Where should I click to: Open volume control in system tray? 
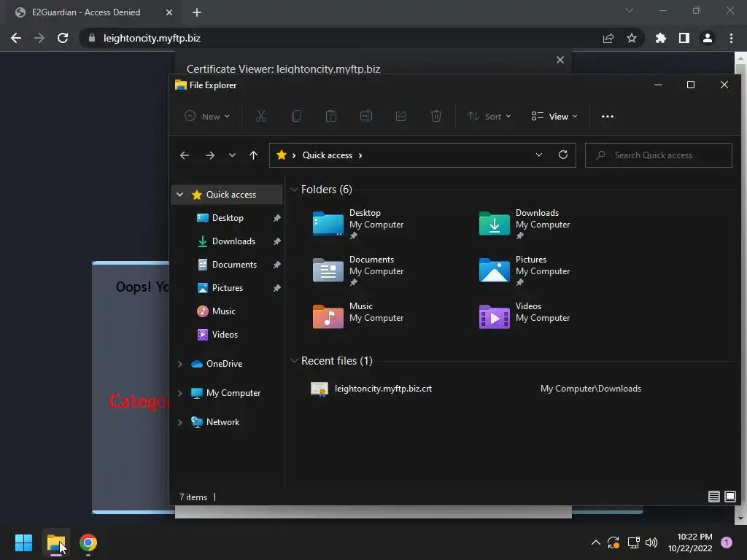(x=651, y=542)
